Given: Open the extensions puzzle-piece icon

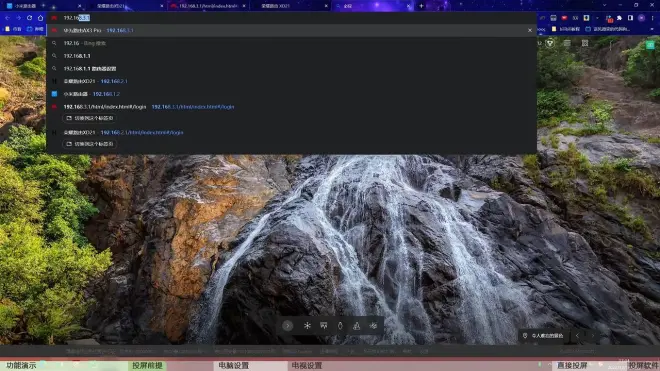Looking at the screenshot, I should tap(620, 18).
